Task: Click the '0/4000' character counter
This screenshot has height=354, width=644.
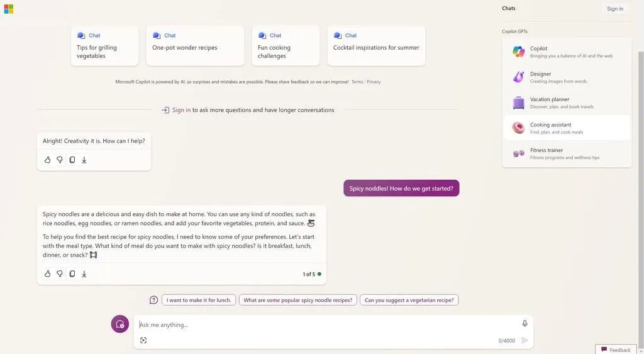Action: (506, 340)
